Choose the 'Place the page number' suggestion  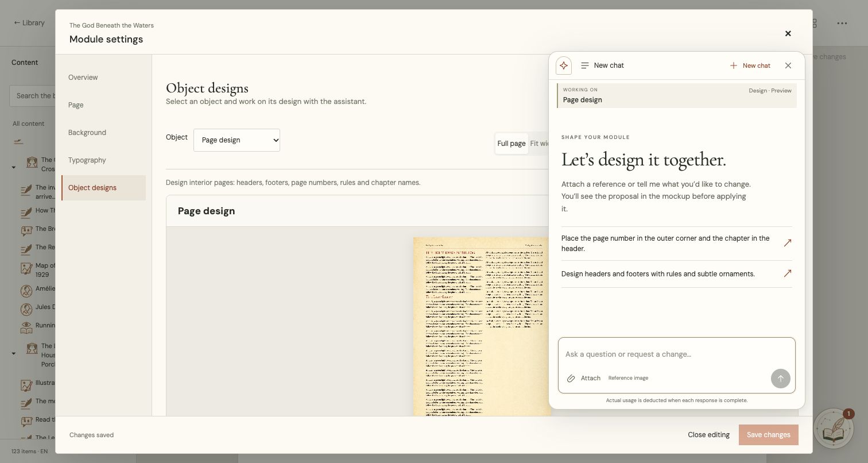677,244
